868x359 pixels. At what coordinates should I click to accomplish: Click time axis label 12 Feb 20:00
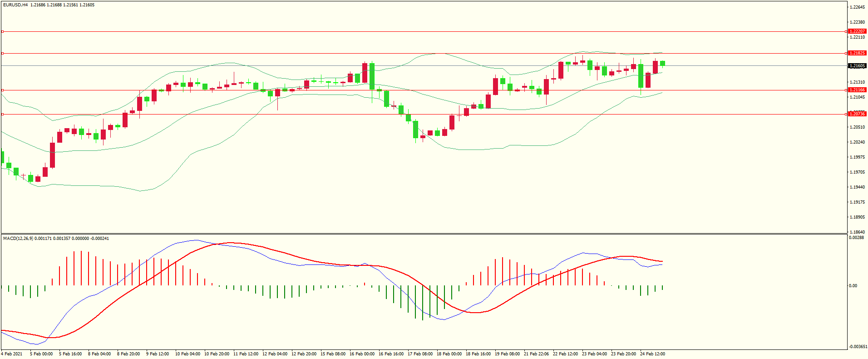(x=304, y=354)
